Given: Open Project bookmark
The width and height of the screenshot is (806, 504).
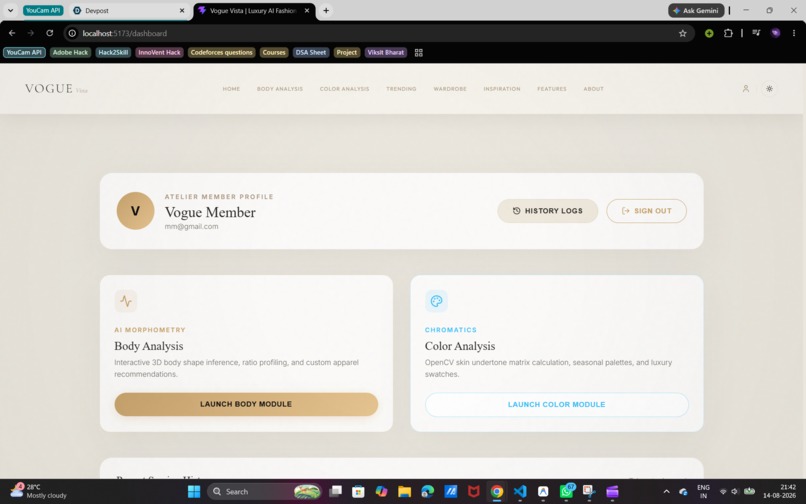Looking at the screenshot, I should (346, 52).
